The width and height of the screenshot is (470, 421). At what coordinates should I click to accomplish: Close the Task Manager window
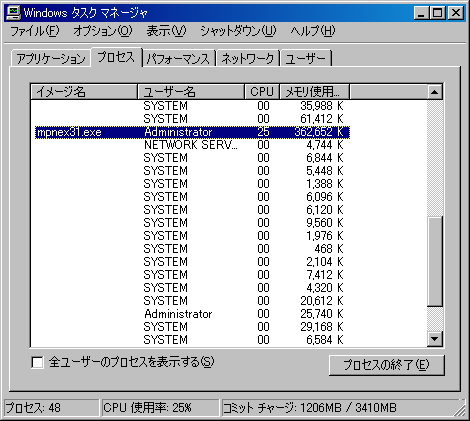(x=455, y=13)
